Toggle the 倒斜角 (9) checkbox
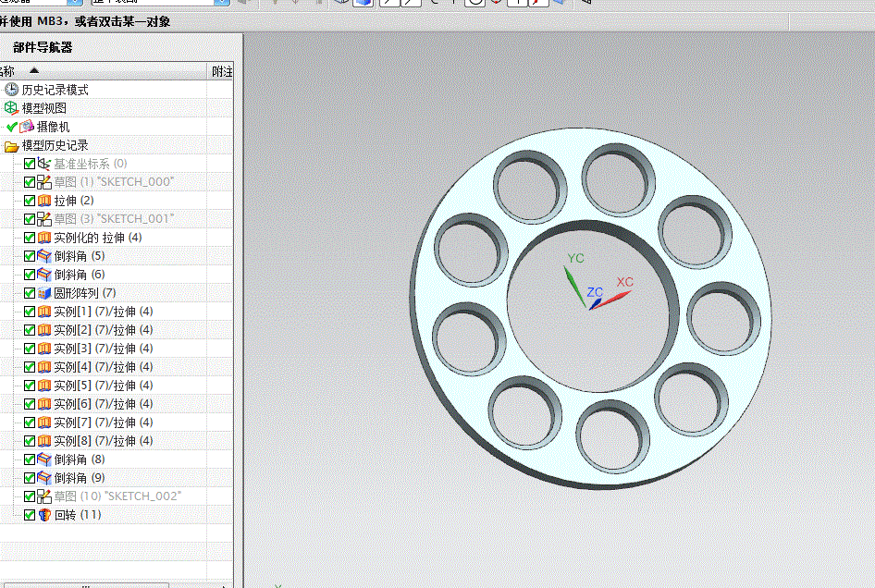 [30, 478]
